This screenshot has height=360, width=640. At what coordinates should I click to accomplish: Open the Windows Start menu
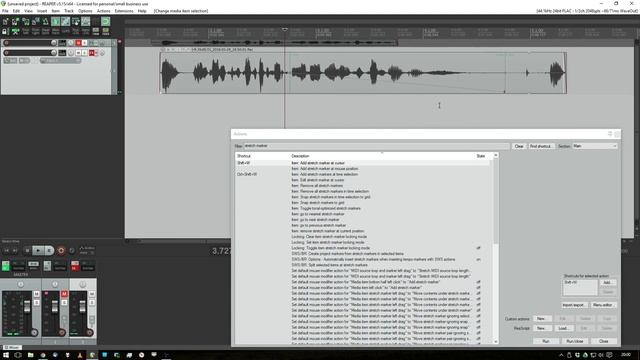pos(6,355)
